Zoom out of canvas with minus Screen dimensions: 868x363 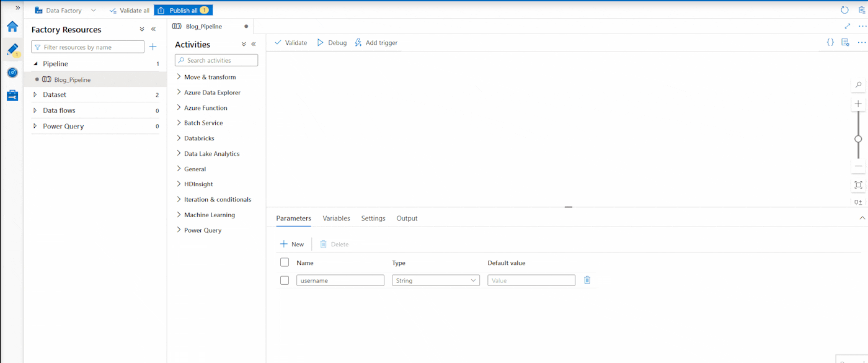858,166
